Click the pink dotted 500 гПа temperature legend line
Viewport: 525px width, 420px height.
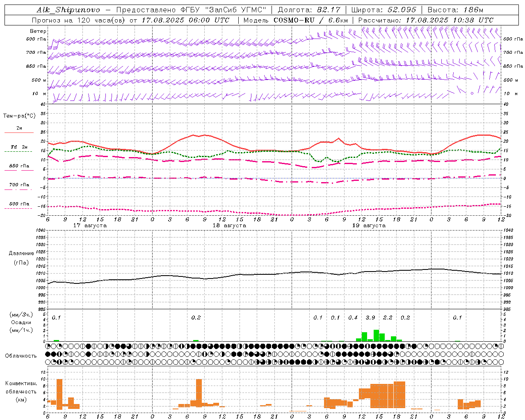pyautogui.click(x=18, y=208)
